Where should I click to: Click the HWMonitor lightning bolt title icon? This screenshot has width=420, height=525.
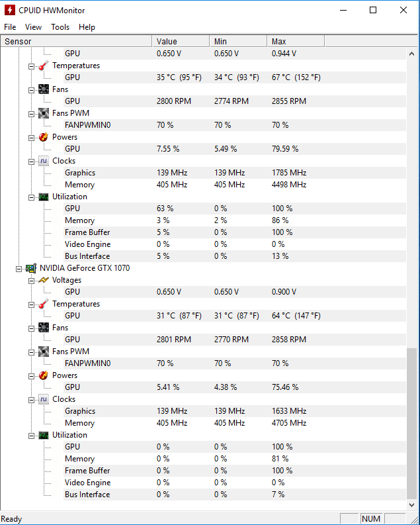(10, 10)
